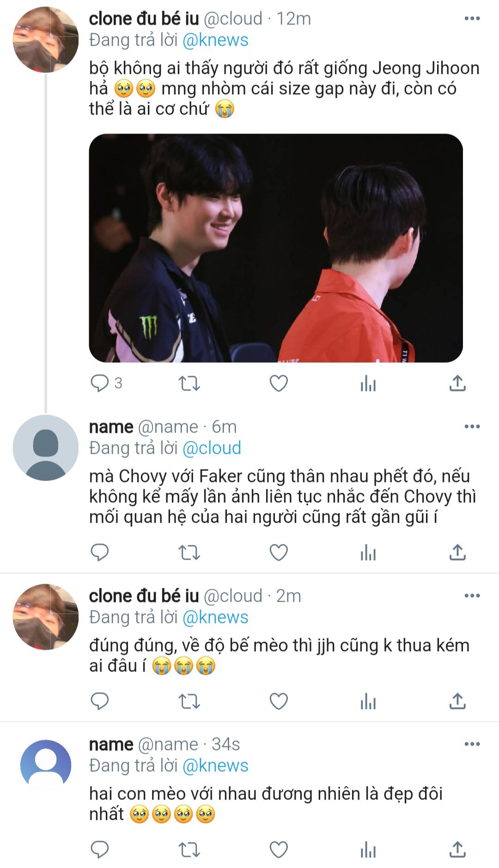The image size is (499, 868).
Task: Open @cloud mention in the 6m reply
Action: point(212,448)
